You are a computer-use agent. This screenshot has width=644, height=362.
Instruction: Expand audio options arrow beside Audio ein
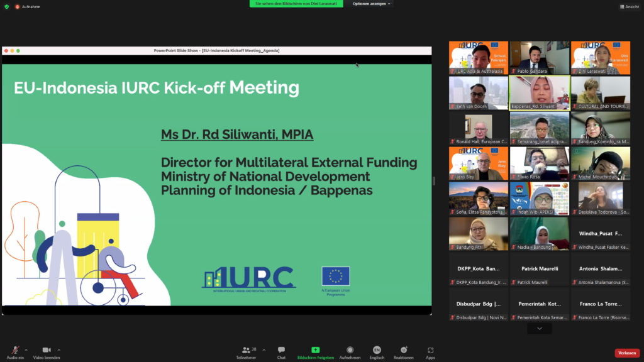click(26, 349)
